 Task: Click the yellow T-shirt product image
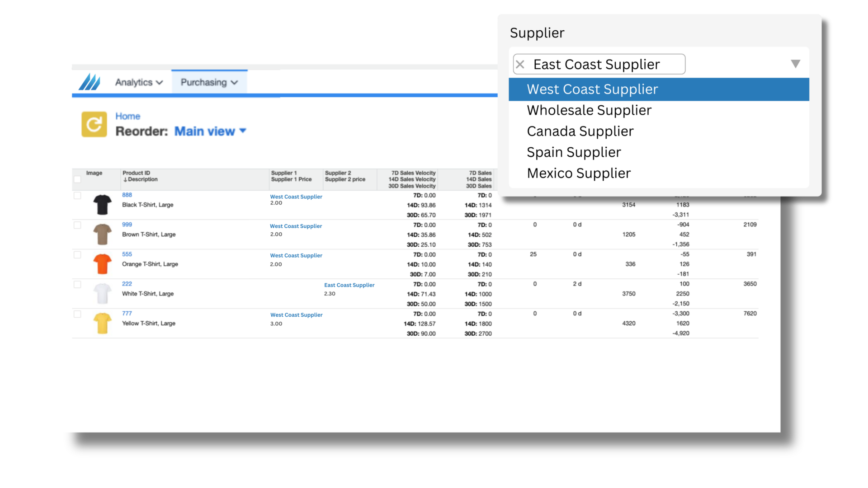coord(103,323)
